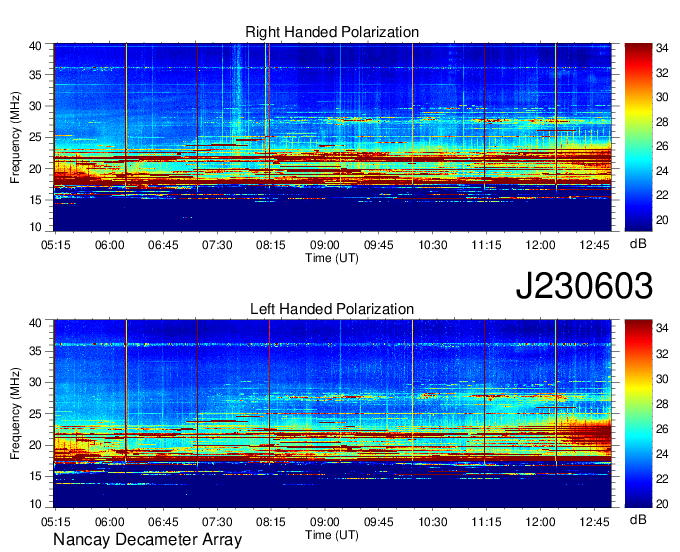Image resolution: width=680 pixels, height=552 pixels.
Task: Click the 06:00 time tick on Right Handed plot
Action: click(x=109, y=245)
